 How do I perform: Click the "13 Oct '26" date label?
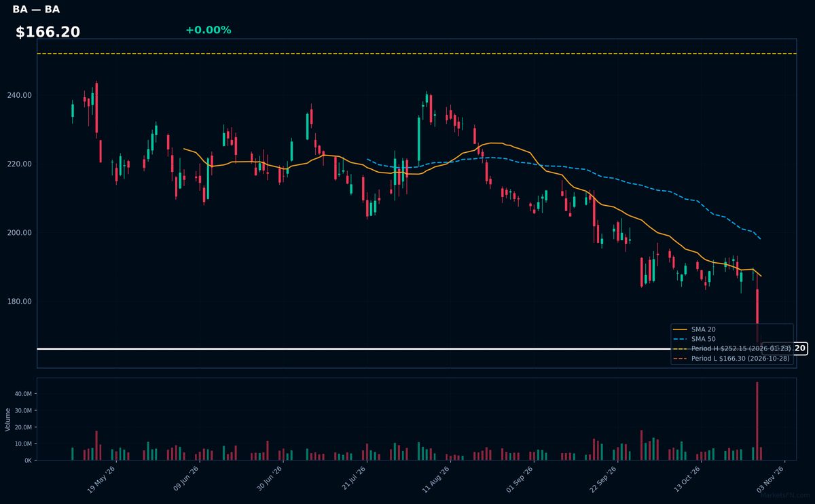tap(687, 480)
